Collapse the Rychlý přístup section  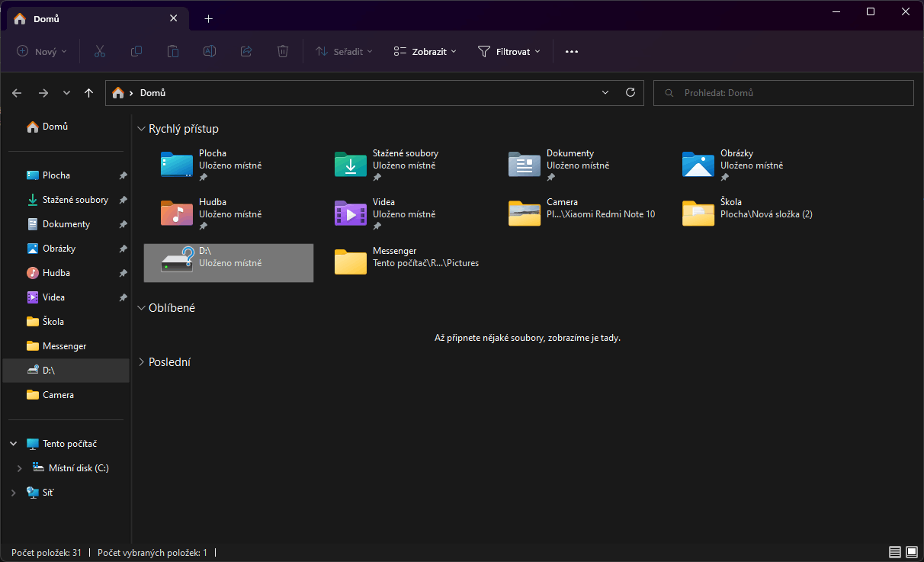tap(141, 129)
